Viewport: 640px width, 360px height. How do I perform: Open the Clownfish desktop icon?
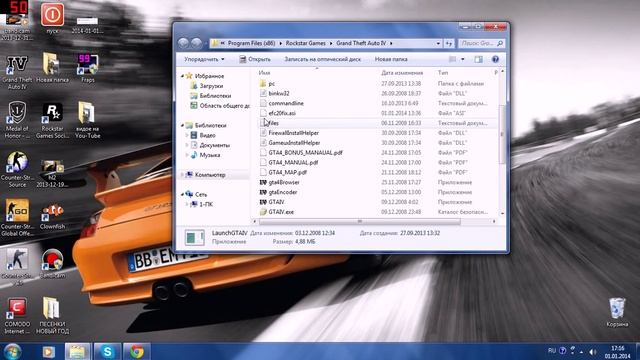click(53, 217)
